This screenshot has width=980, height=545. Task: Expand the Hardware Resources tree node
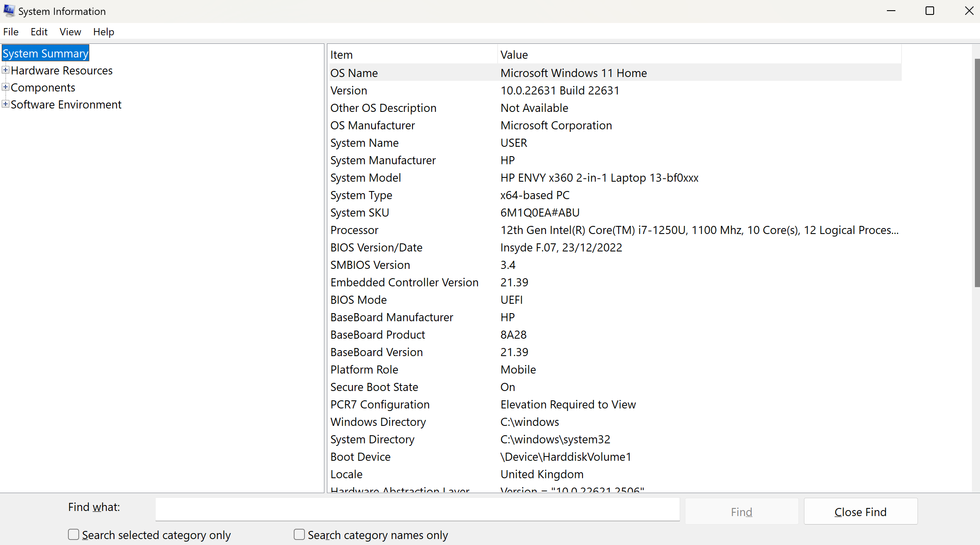pos(6,70)
